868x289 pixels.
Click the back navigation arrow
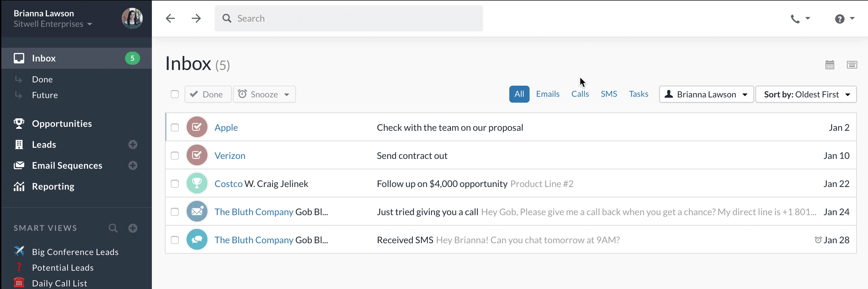click(171, 19)
